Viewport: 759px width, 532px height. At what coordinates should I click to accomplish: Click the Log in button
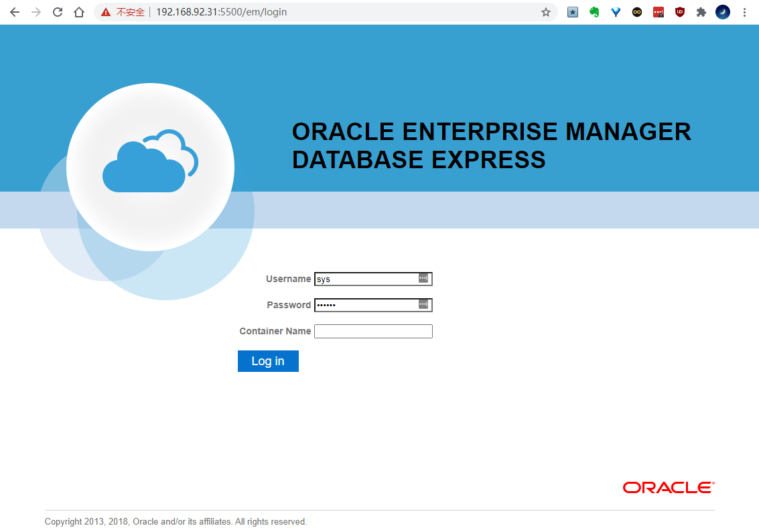pyautogui.click(x=268, y=361)
